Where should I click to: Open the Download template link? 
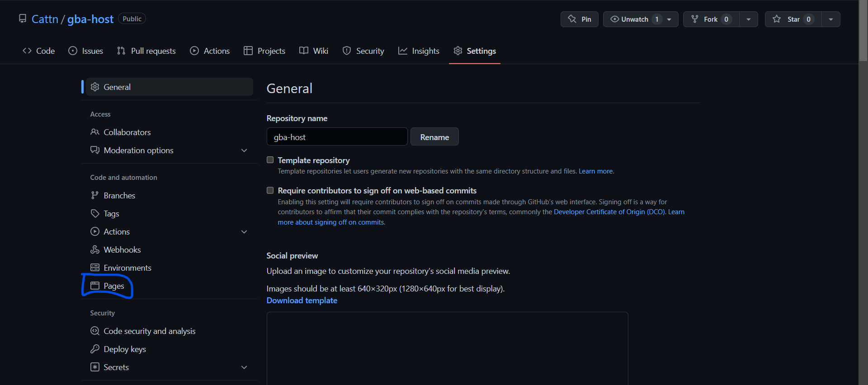pos(302,300)
